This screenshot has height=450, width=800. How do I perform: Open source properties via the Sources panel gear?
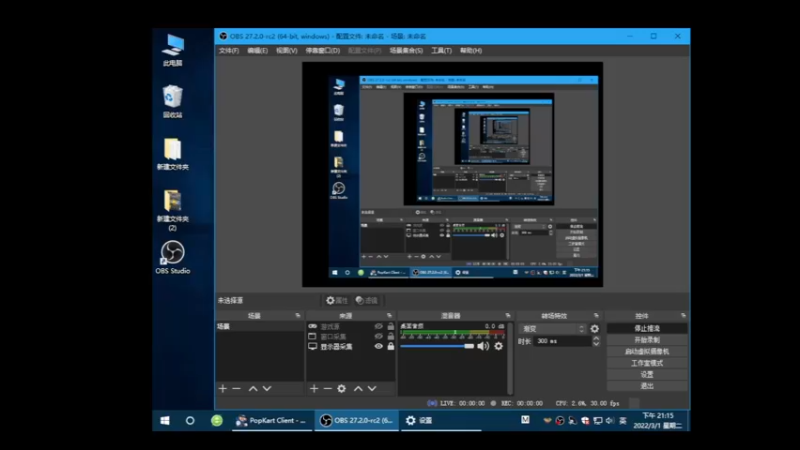pos(341,389)
